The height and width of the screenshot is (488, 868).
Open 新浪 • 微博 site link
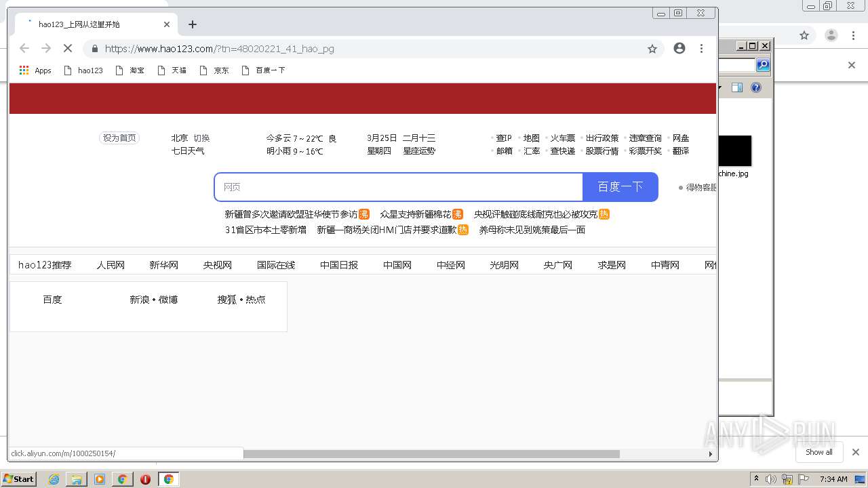pos(154,300)
